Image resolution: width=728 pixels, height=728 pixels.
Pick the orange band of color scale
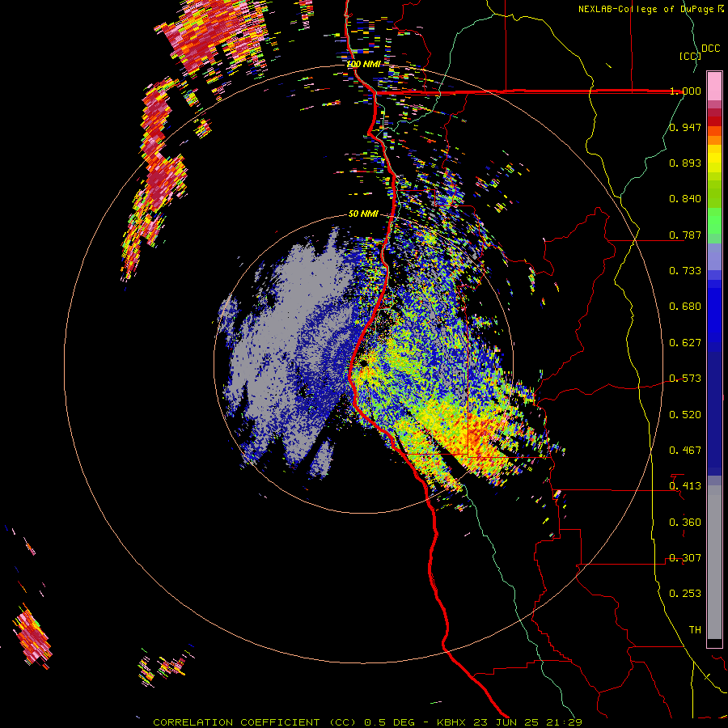pos(714,140)
